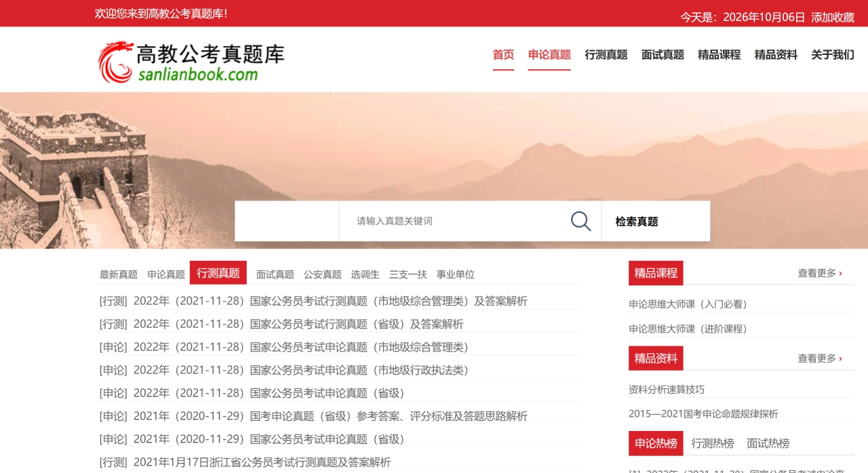Screen dimensions: 868x473
Task: Switch to the 行测热榜 ranking tab
Action: 713,444
